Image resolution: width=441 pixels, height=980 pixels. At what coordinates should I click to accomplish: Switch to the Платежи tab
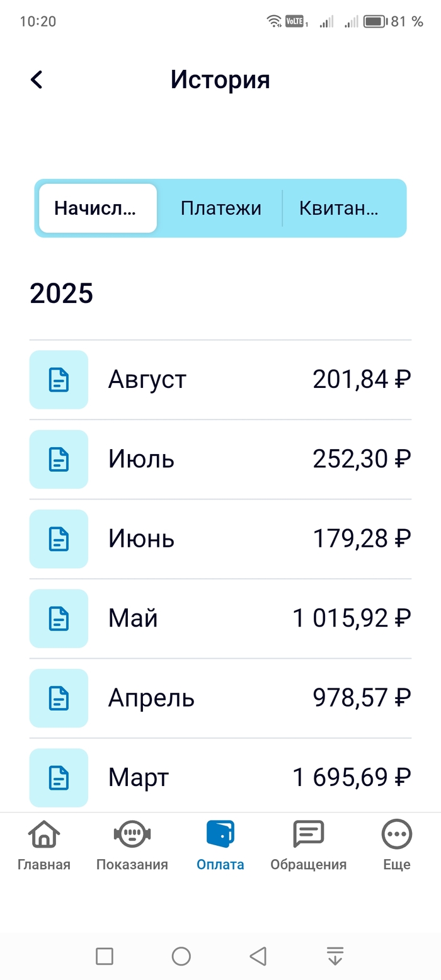pyautogui.click(x=220, y=208)
